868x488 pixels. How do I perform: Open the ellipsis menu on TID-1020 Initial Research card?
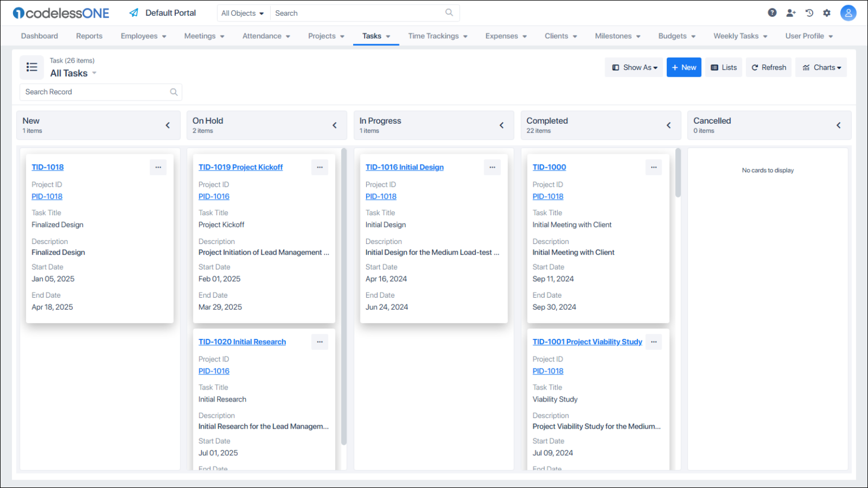pos(320,342)
